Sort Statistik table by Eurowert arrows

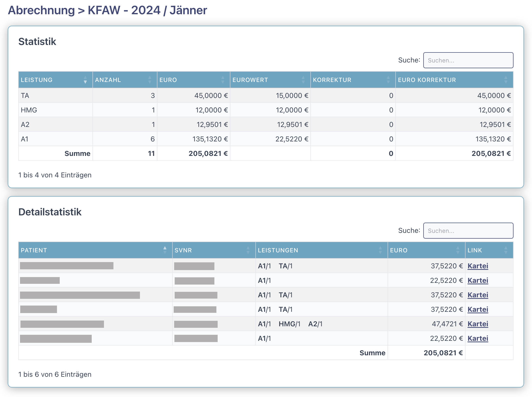303,80
